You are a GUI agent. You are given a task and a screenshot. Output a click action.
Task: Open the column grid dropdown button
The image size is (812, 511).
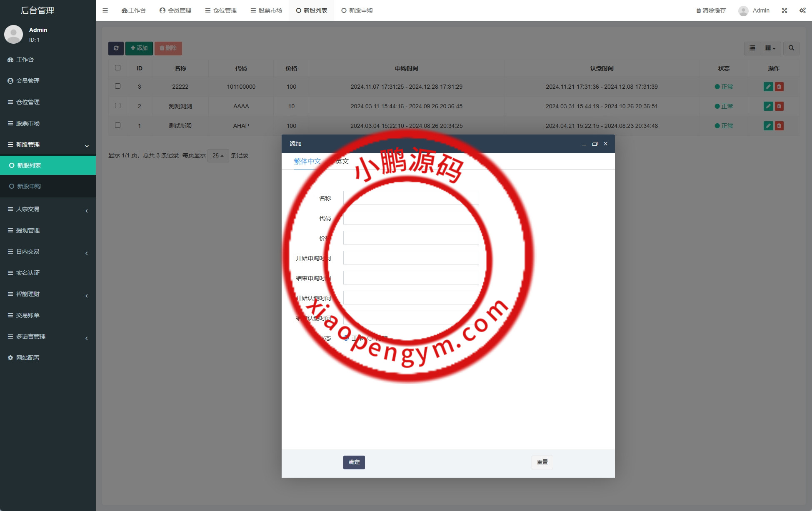770,48
